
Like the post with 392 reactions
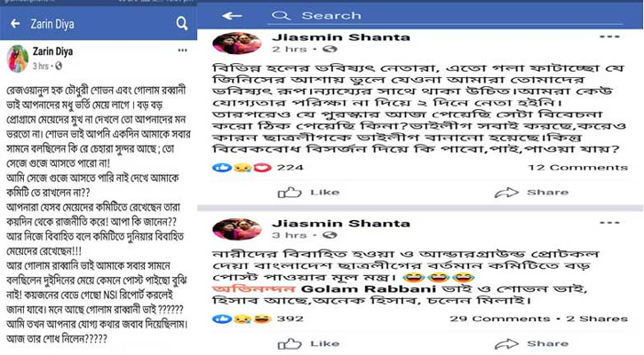[x=309, y=344]
